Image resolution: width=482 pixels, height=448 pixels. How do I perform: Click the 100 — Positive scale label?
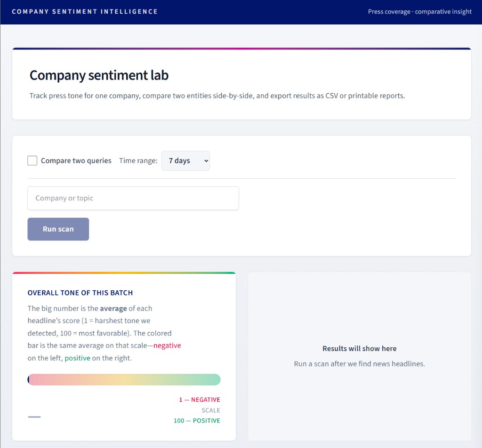pos(197,421)
